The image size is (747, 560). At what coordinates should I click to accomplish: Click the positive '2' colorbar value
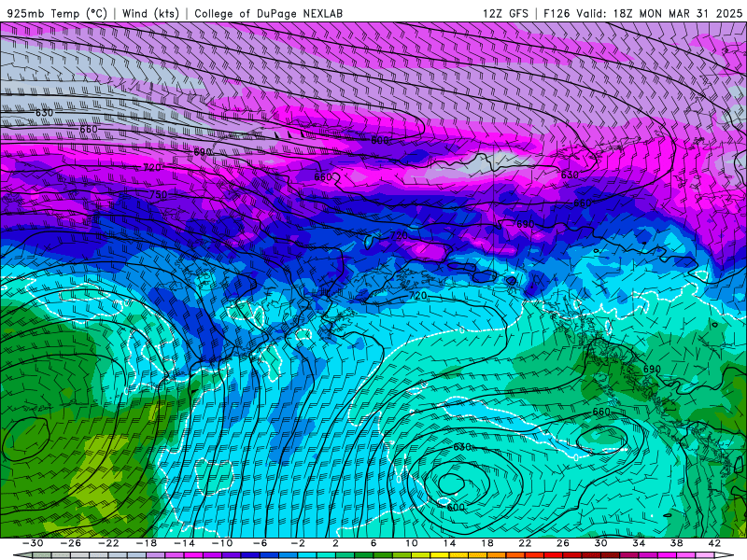tap(335, 543)
